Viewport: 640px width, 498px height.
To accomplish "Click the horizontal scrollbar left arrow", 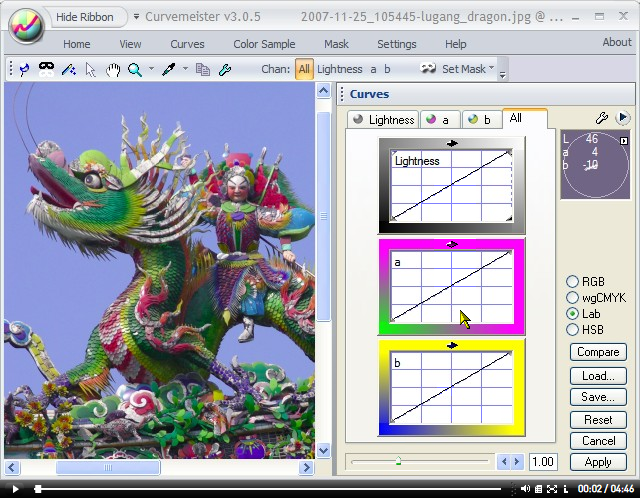I will [12, 467].
